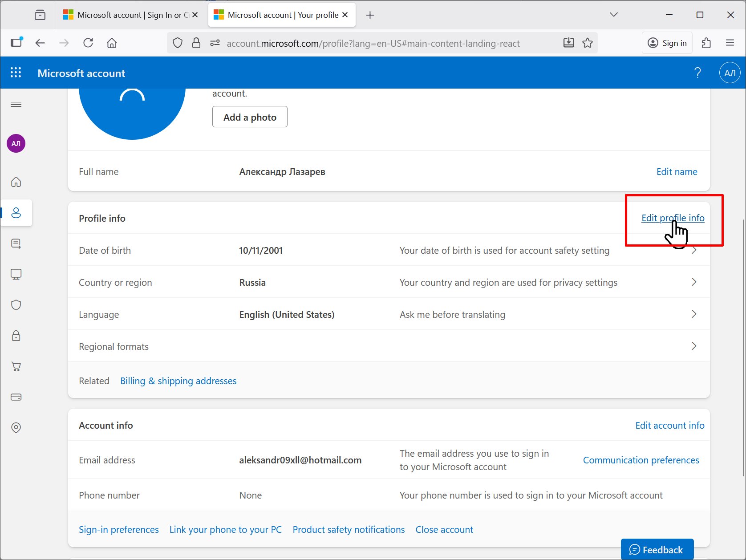746x560 pixels.
Task: Click the help question mark icon
Action: (697, 73)
